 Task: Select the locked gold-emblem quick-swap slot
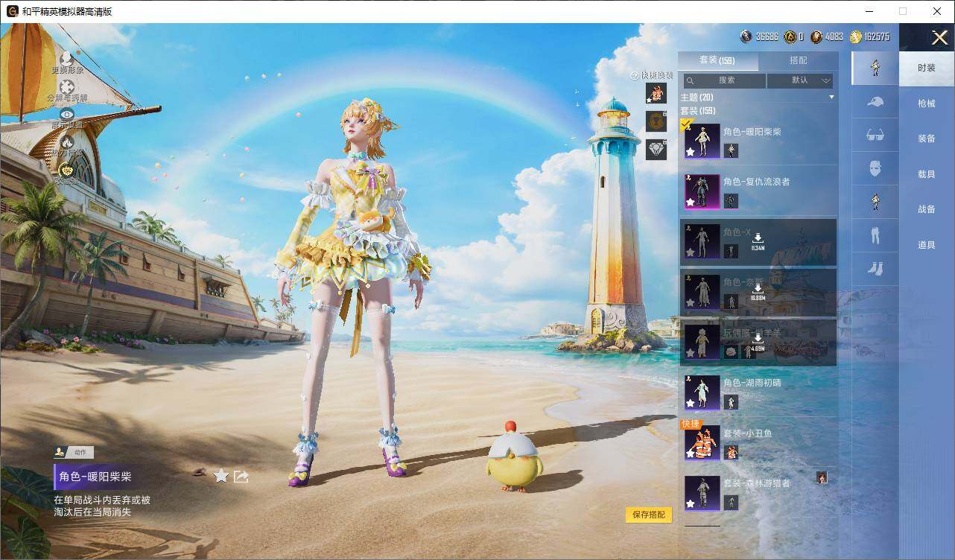click(x=656, y=121)
